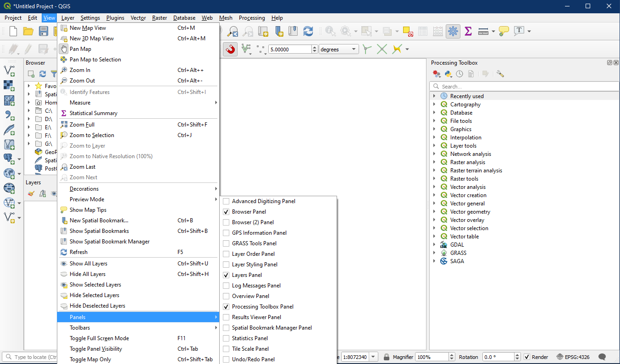Toggle the Render checkbox in status bar
This screenshot has height=364, width=620.
coord(527,357)
